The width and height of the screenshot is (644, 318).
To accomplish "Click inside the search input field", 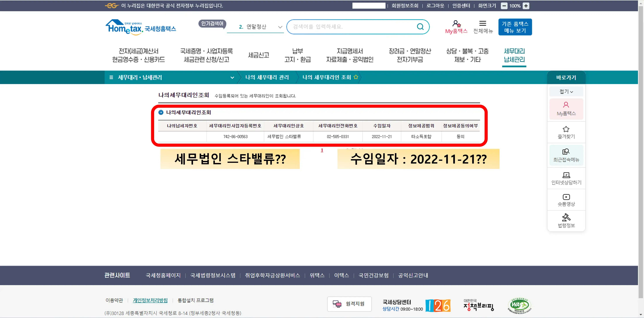I will point(352,27).
